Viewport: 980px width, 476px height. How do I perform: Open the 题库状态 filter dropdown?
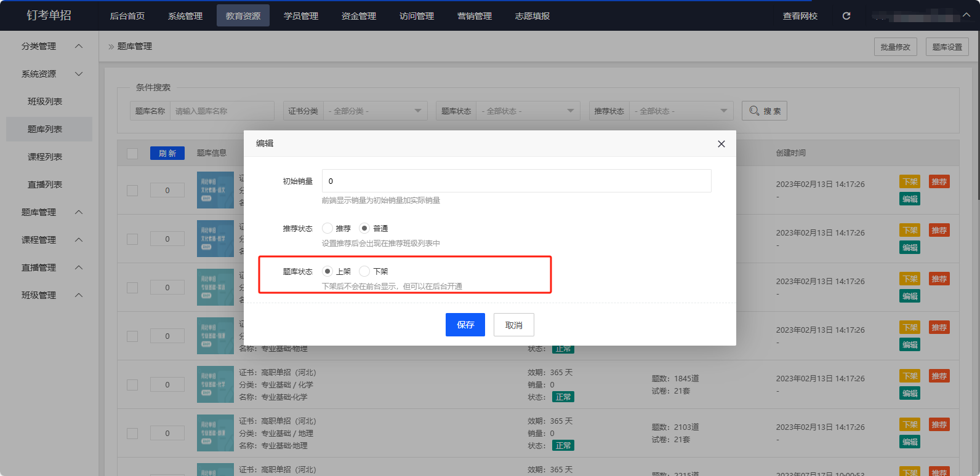point(528,111)
